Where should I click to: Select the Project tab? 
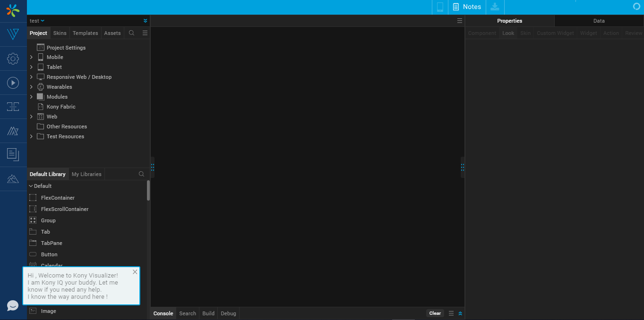point(38,33)
